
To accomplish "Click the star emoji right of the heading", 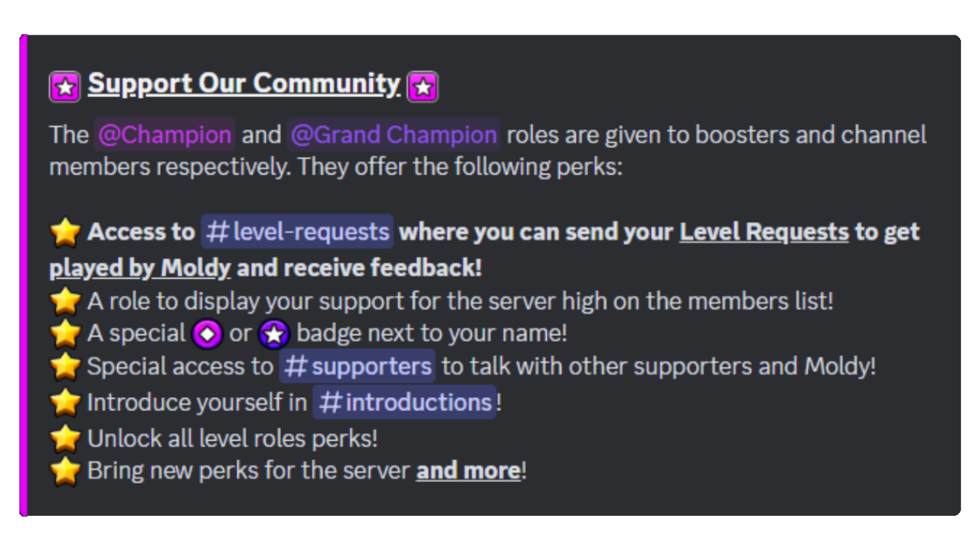I will click(x=423, y=86).
